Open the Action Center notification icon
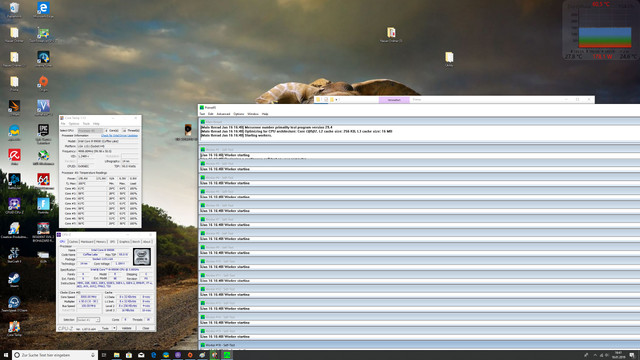This screenshot has height=360, width=640. tap(632, 355)
